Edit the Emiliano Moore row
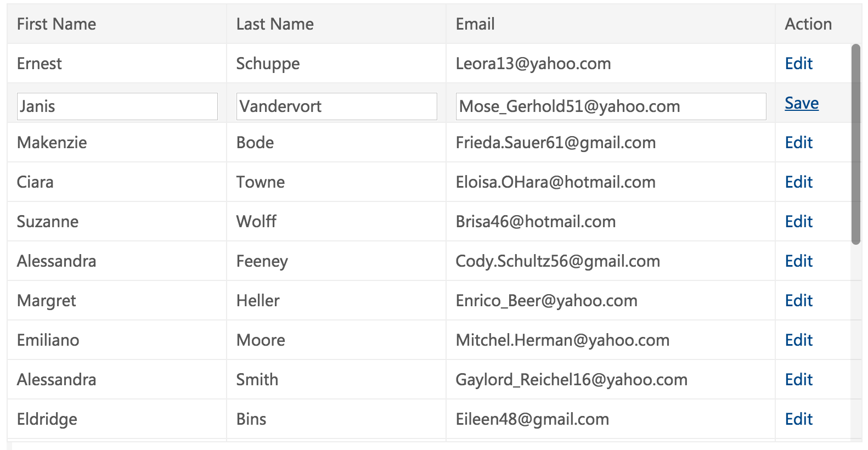Viewport: 868px width, 450px height. point(798,340)
